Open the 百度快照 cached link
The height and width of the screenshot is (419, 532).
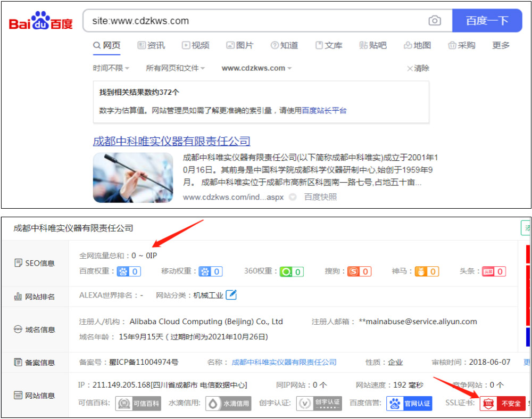(320, 198)
